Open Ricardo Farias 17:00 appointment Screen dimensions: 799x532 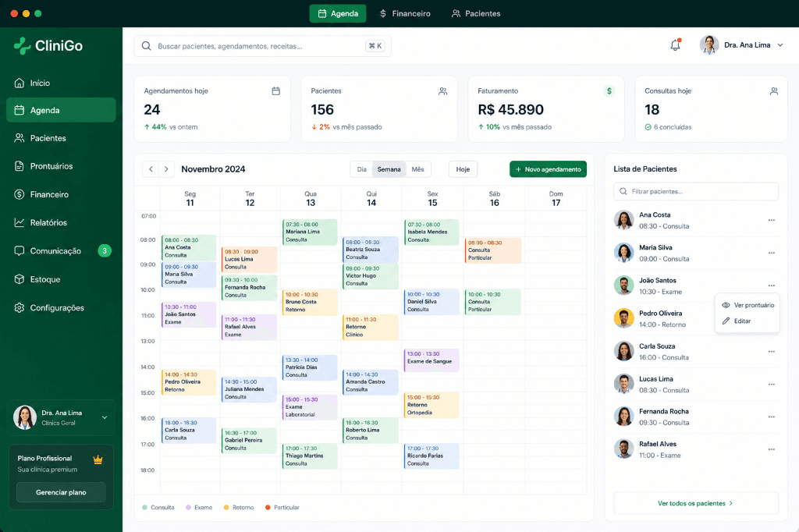[x=431, y=456]
